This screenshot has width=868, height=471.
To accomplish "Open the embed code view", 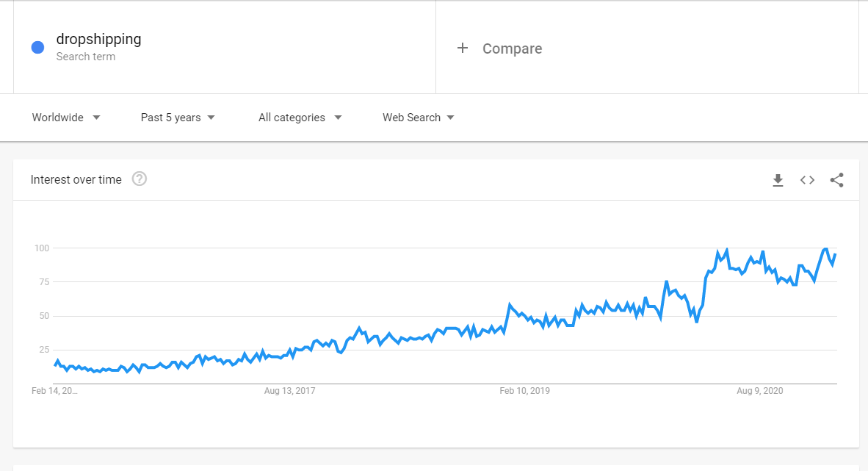I will (x=807, y=179).
